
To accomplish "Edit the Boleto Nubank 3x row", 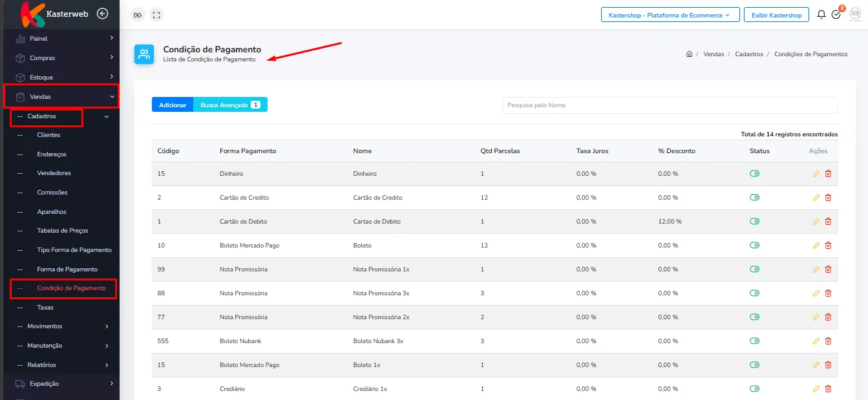I will pyautogui.click(x=816, y=341).
